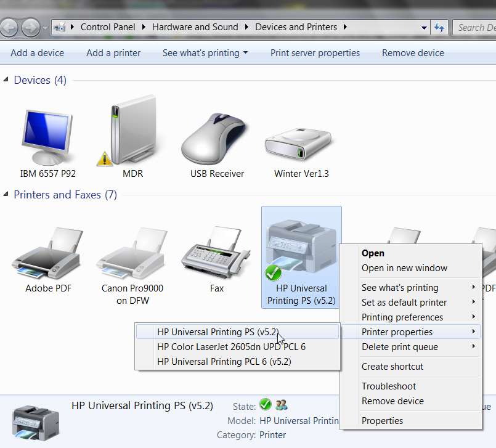The height and width of the screenshot is (448, 496).
Task: Click the green check State icon
Action: 266,404
